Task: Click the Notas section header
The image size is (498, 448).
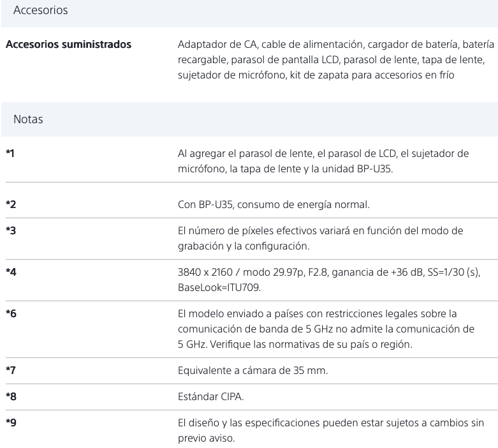Action: (x=28, y=119)
